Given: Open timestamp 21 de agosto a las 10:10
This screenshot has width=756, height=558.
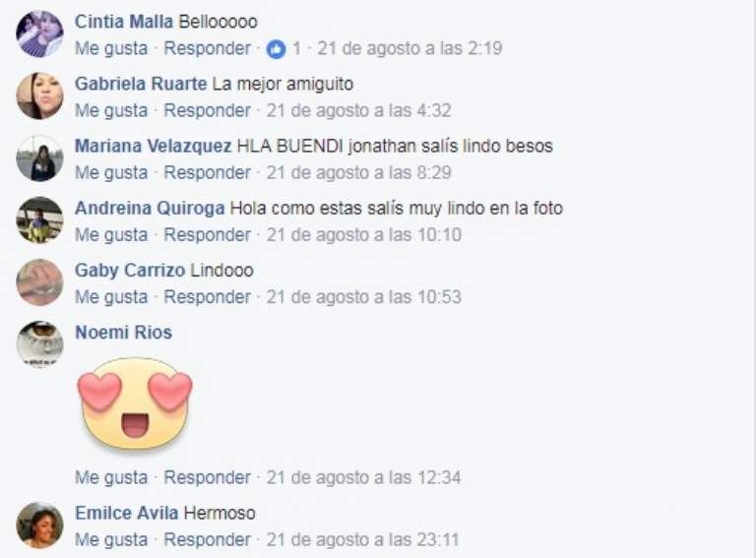Looking at the screenshot, I should (x=364, y=234).
